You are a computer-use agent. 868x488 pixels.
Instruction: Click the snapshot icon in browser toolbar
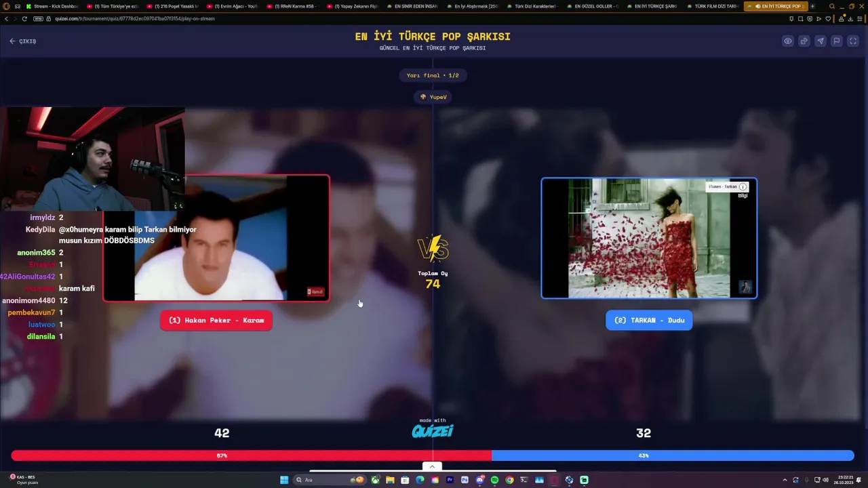pos(800,19)
